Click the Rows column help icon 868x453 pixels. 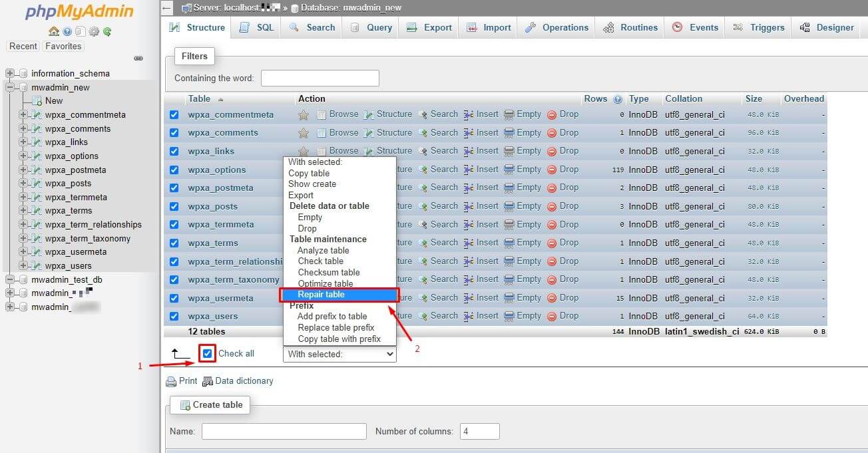click(618, 99)
